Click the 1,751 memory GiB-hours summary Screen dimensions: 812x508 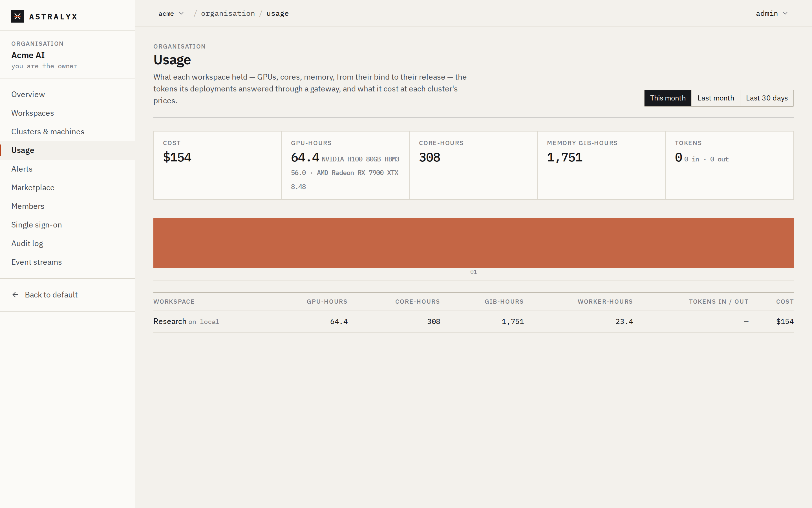tap(565, 157)
